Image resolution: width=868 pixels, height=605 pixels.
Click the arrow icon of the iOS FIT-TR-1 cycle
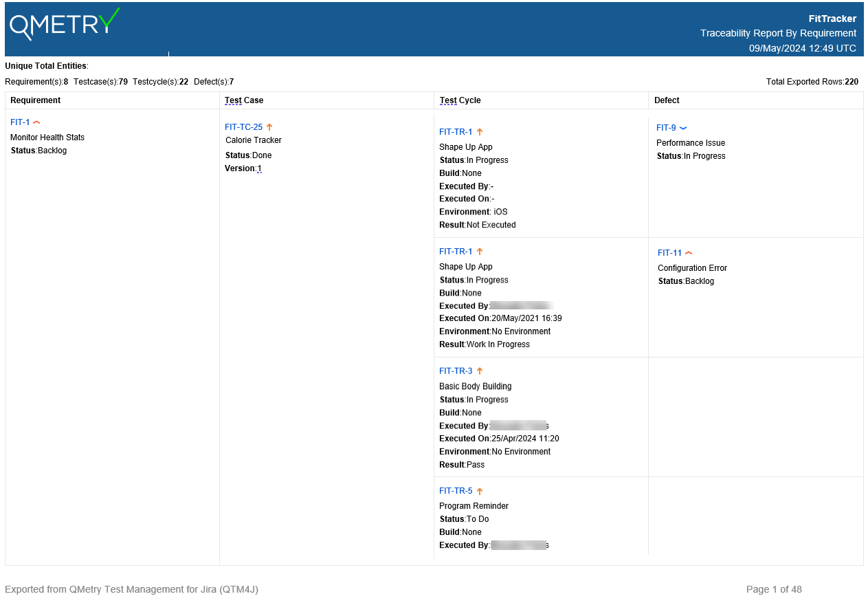click(480, 132)
